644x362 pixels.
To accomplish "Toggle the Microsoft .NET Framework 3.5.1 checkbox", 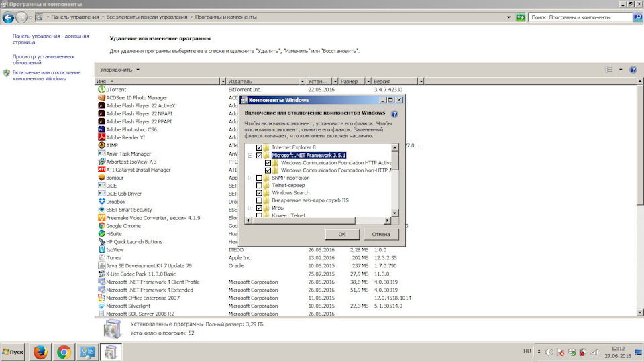I will (x=259, y=155).
